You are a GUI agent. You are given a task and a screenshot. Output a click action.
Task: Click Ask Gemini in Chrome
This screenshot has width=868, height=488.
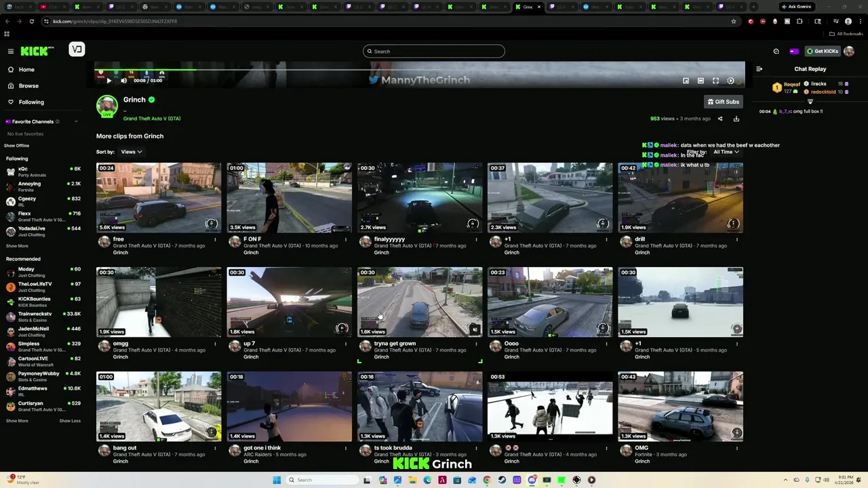[x=796, y=7]
